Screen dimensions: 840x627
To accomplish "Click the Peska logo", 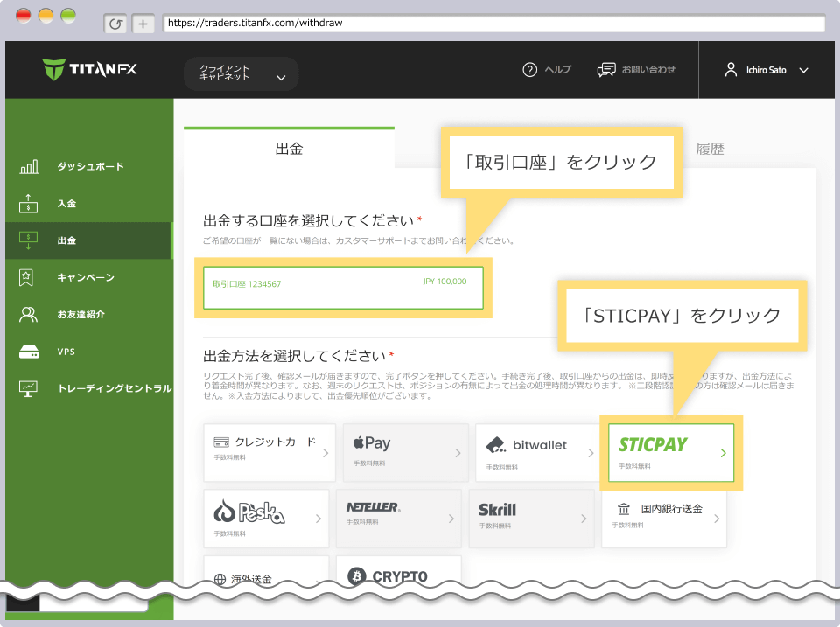I will coord(249,512).
